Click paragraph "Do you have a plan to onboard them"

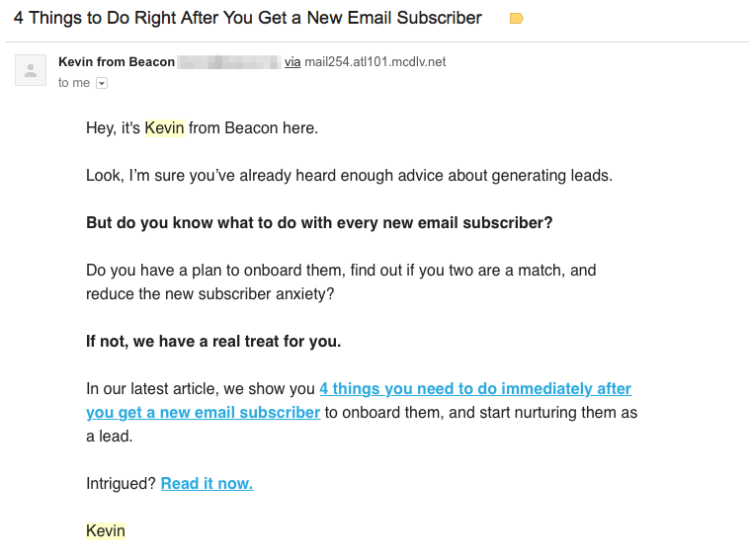pos(341,282)
